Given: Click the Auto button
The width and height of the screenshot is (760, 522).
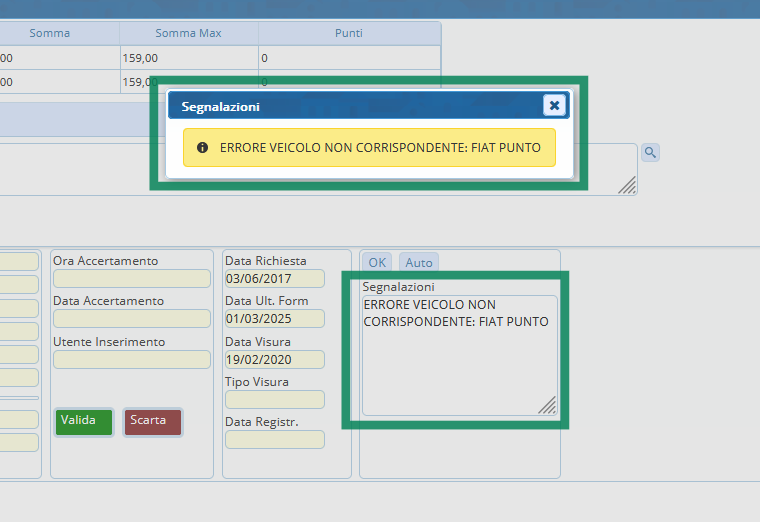Looking at the screenshot, I should click(419, 263).
